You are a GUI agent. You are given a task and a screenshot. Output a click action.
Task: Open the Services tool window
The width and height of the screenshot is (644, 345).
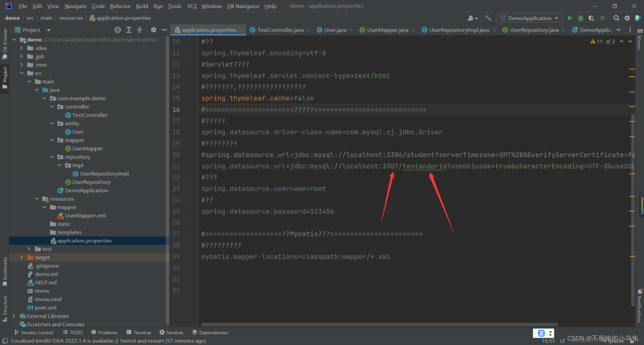[171, 332]
